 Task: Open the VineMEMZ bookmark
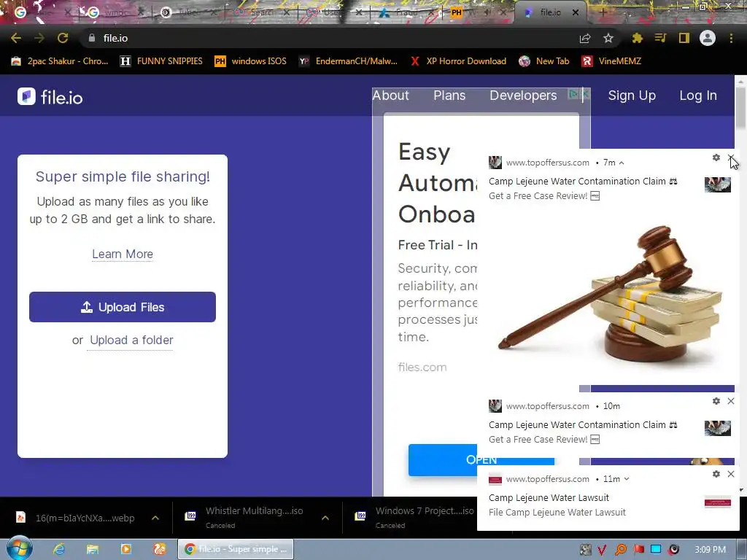pos(611,61)
